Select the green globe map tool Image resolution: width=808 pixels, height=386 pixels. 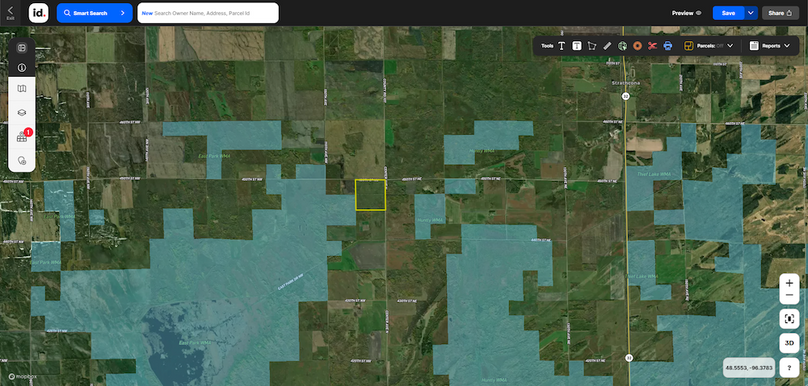pyautogui.click(x=622, y=46)
